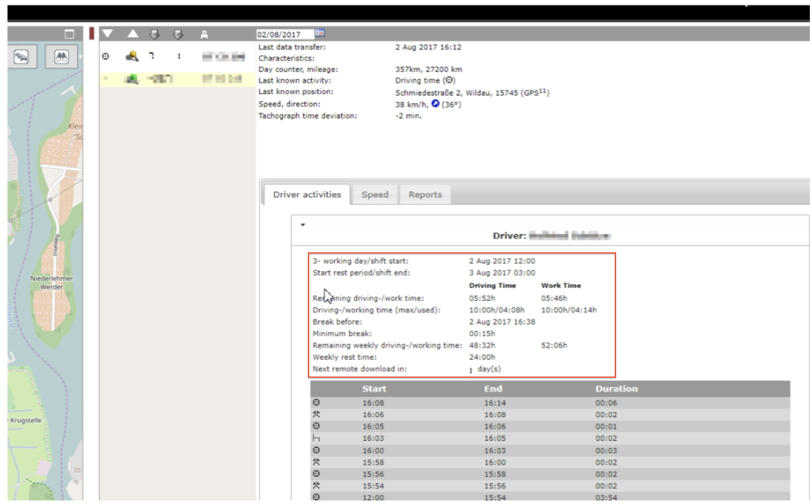The width and height of the screenshot is (812, 504).
Task: Click the blue direction arrow icon
Action: click(435, 104)
